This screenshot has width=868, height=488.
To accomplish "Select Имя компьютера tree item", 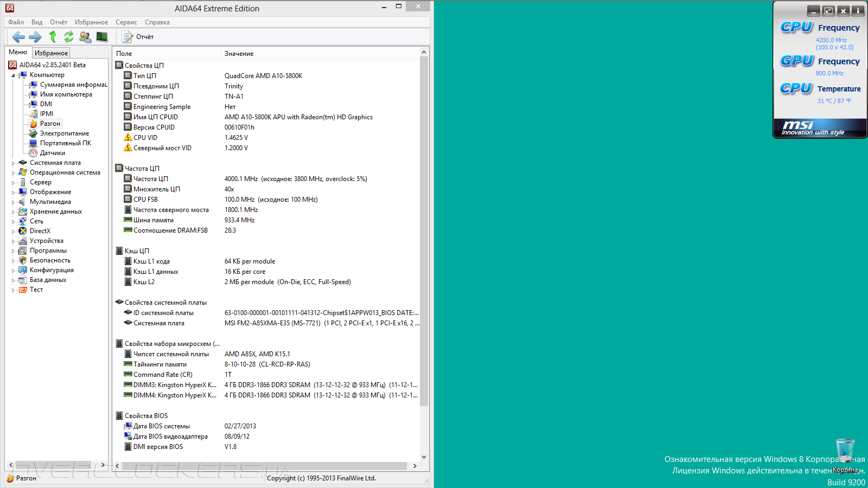I will (x=66, y=94).
